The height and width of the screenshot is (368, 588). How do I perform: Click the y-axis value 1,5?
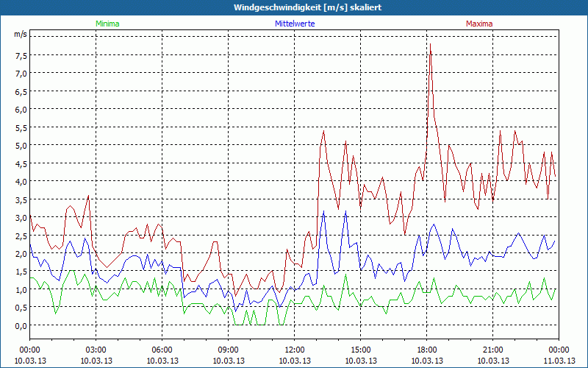tap(21, 272)
